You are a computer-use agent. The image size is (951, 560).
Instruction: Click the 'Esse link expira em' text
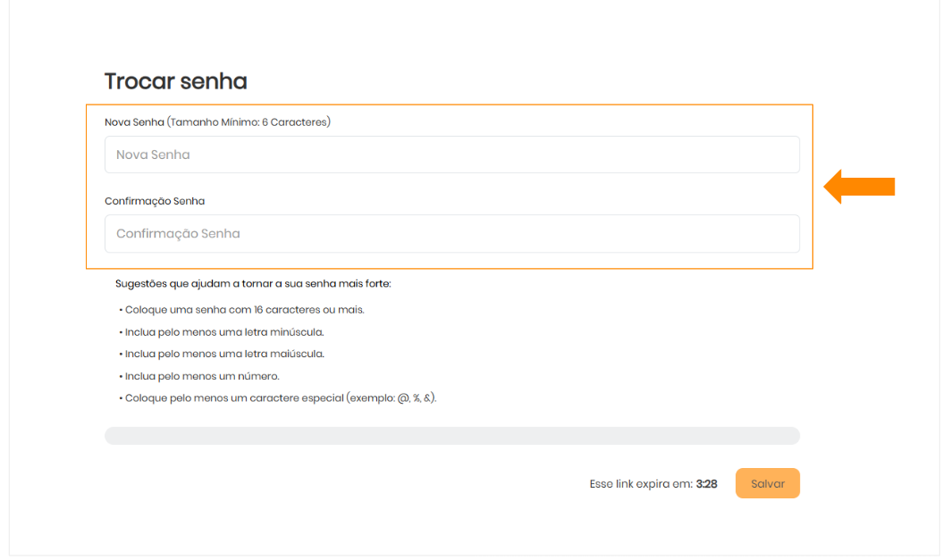[641, 484]
